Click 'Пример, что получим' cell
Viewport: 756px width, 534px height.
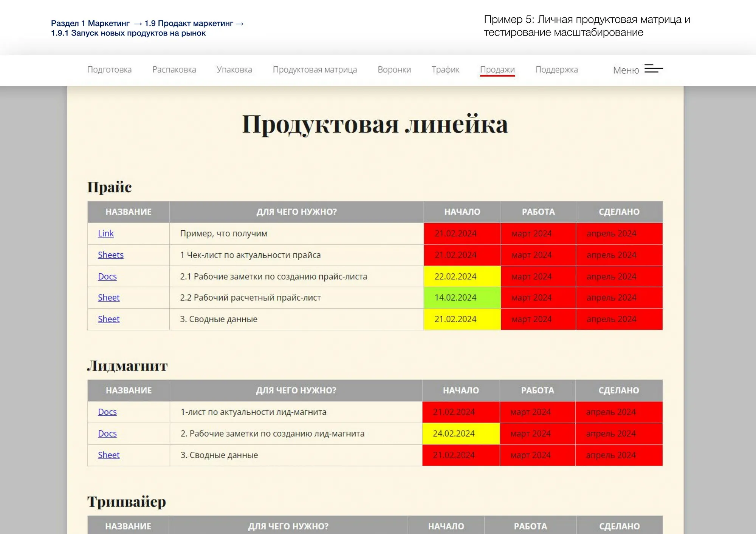(296, 233)
